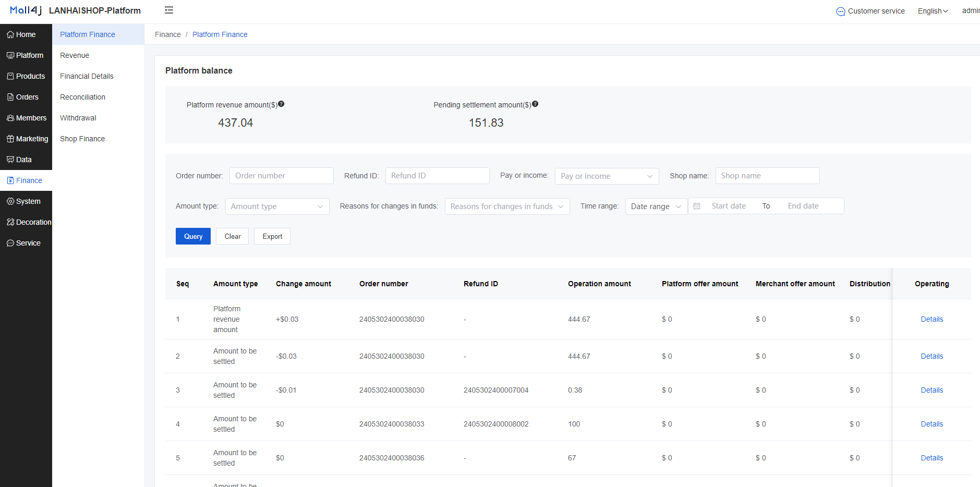
Task: Click operation amount 0.38 cell
Action: 575,390
